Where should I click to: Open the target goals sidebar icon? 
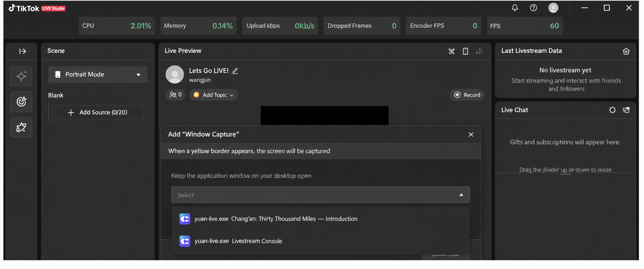pos(21,101)
